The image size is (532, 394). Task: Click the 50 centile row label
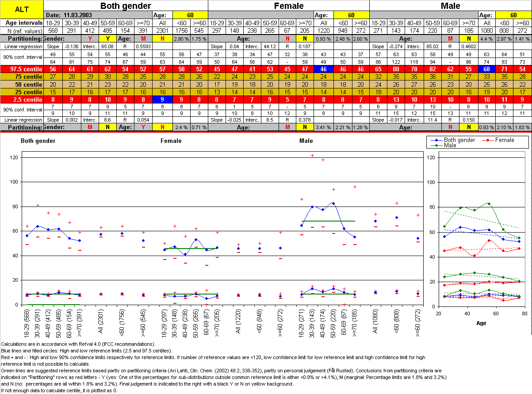coord(22,84)
